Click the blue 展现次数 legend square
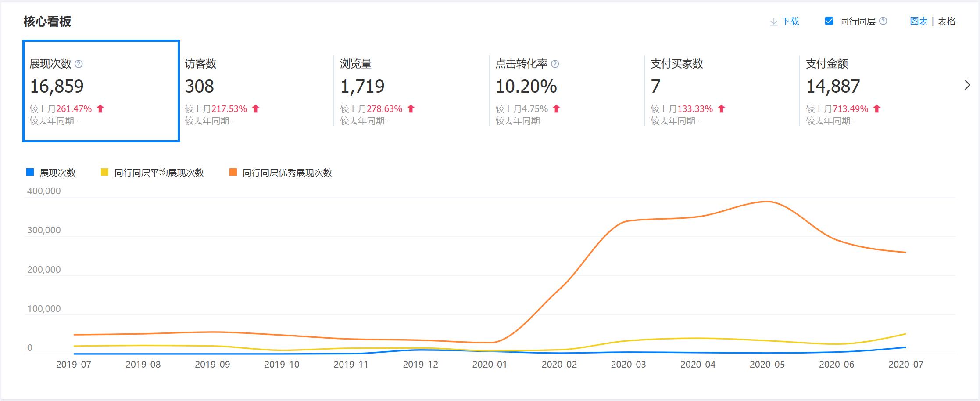This screenshot has height=401, width=980. pyautogui.click(x=29, y=173)
